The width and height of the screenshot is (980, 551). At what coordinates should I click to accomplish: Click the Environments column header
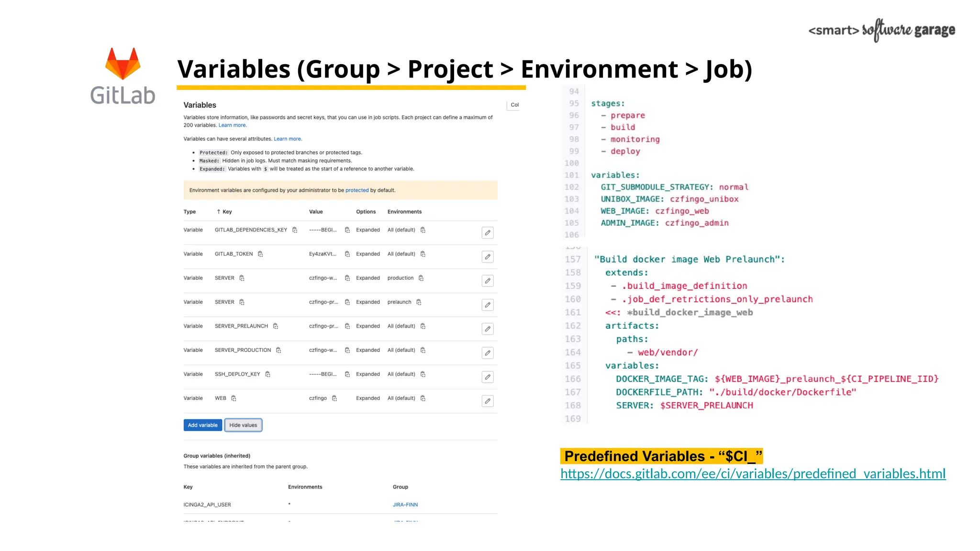tap(404, 212)
